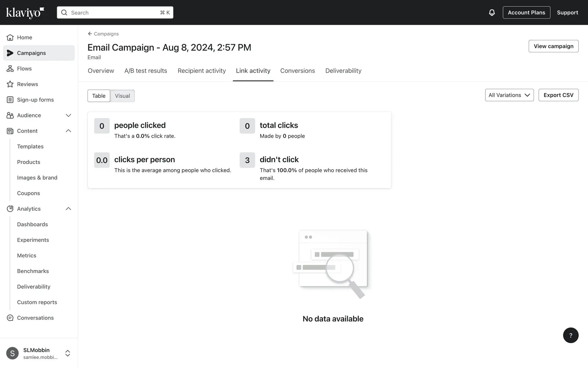Screen dimensions: 588x368
Task: Click the notification bell icon
Action: pos(492,13)
